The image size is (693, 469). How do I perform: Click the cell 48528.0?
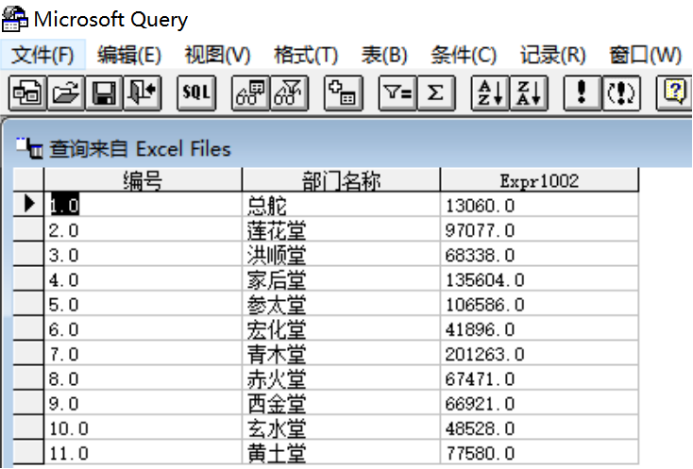click(x=539, y=427)
